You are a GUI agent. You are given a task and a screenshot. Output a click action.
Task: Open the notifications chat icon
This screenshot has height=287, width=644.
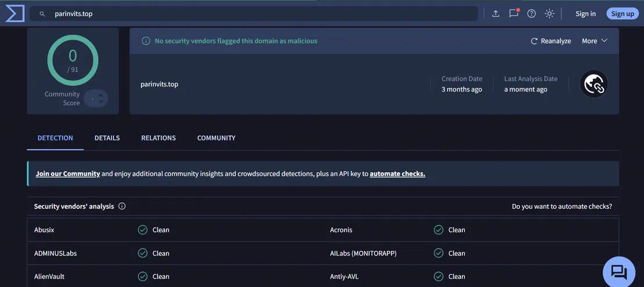coord(514,13)
